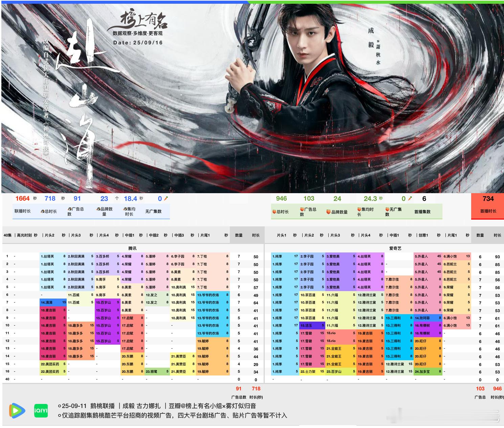Screen dimensions: 504x428
Task: Click the green 23.银鹭 cell in row 16
Action: (x=157, y=371)
